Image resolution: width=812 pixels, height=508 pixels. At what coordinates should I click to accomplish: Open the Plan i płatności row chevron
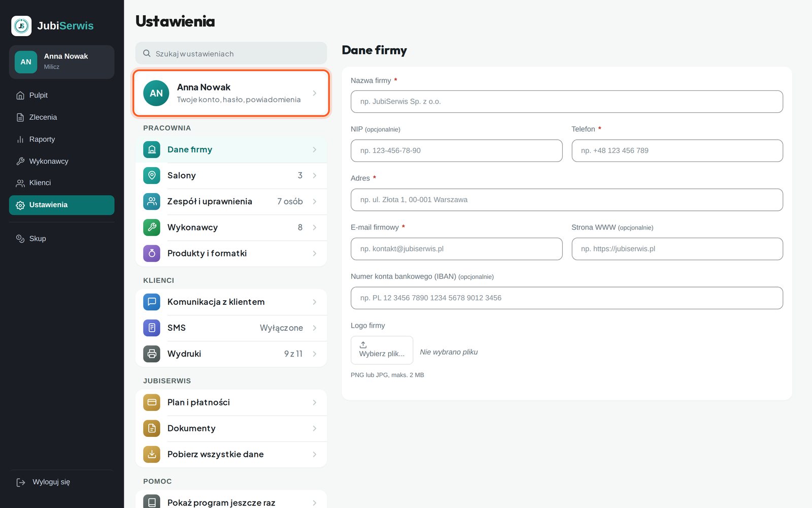(x=315, y=402)
